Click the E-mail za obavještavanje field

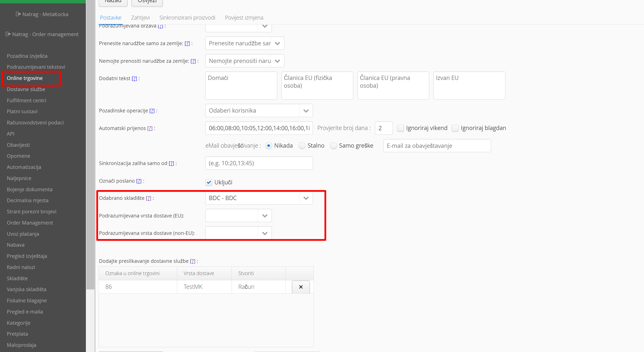click(437, 146)
